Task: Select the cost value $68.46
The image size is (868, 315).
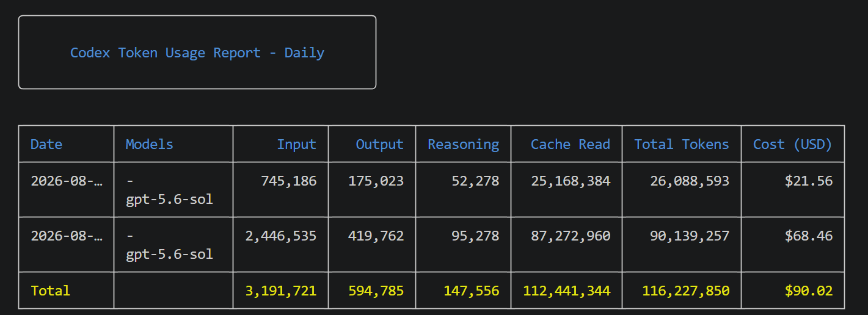Action: click(x=809, y=236)
